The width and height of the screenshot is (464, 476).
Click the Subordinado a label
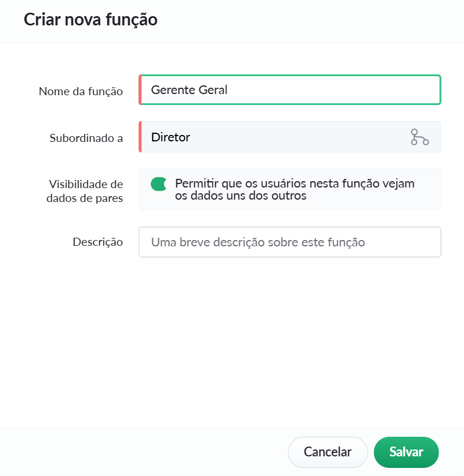pyautogui.click(x=86, y=138)
